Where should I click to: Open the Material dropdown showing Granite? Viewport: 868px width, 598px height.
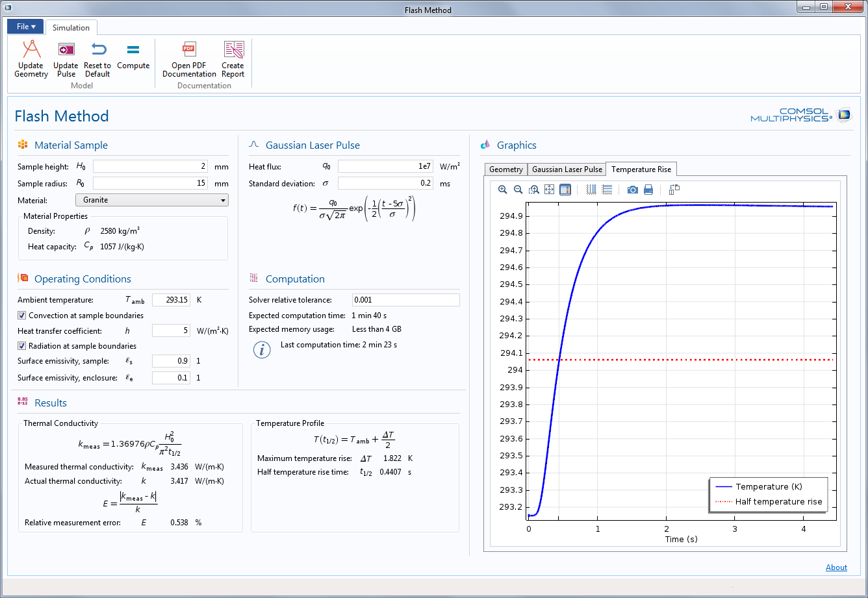[152, 200]
